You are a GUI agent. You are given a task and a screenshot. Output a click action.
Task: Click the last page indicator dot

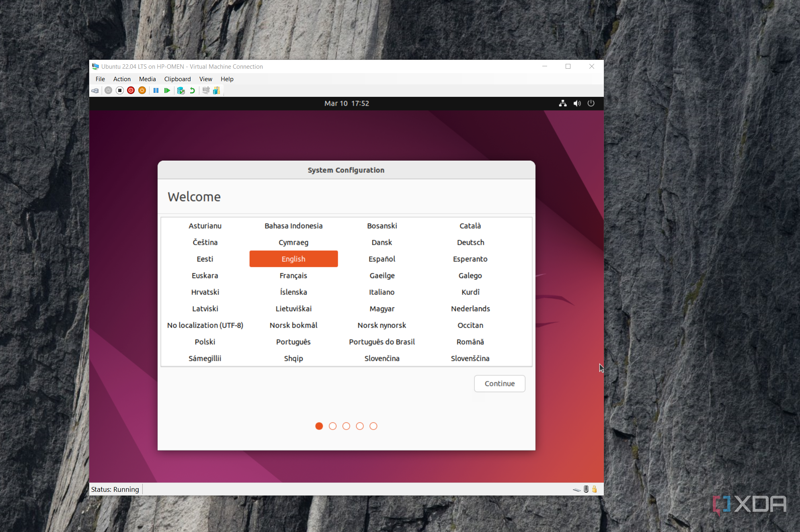(x=373, y=426)
